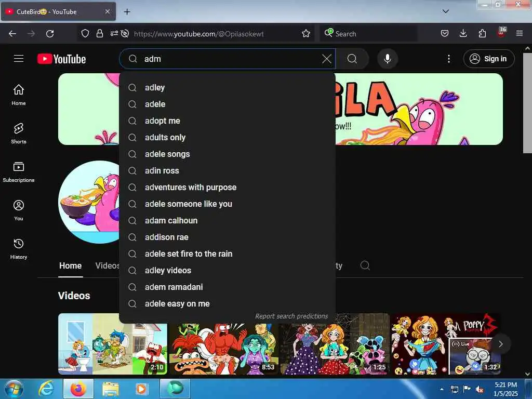Open the Pocket save icon

pos(445,33)
